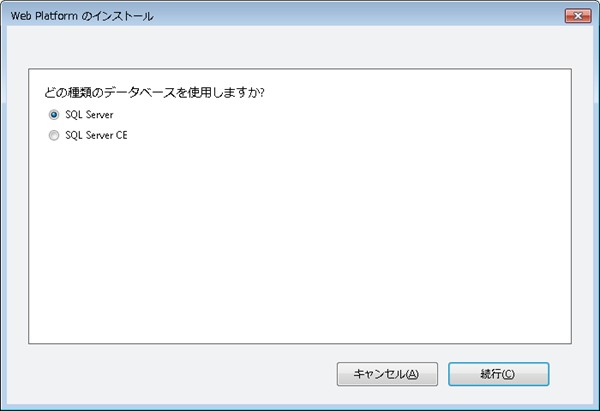Click the "SQL Server" option label text

pyautogui.click(x=89, y=115)
